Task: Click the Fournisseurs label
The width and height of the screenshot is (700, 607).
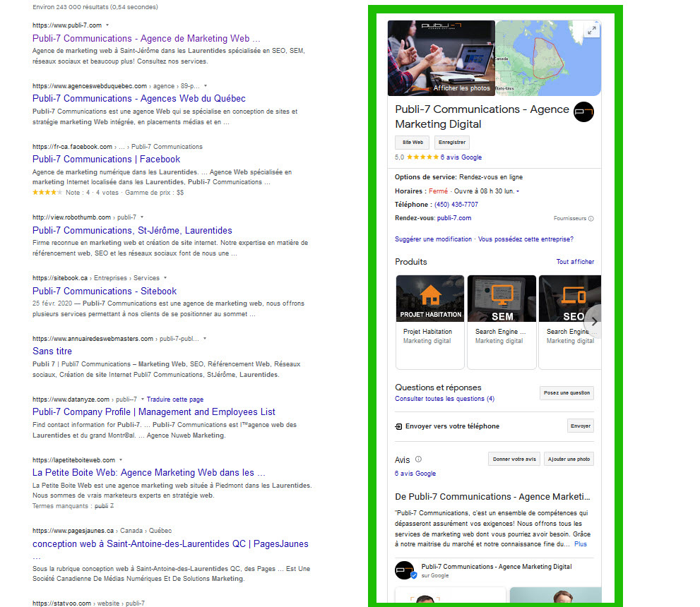Action: coord(569,219)
